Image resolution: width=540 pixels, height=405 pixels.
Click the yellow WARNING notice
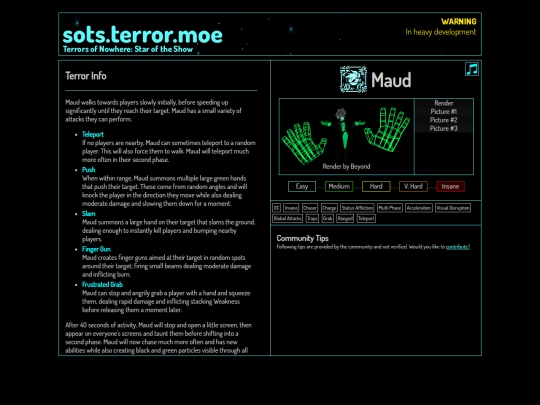[x=459, y=21]
